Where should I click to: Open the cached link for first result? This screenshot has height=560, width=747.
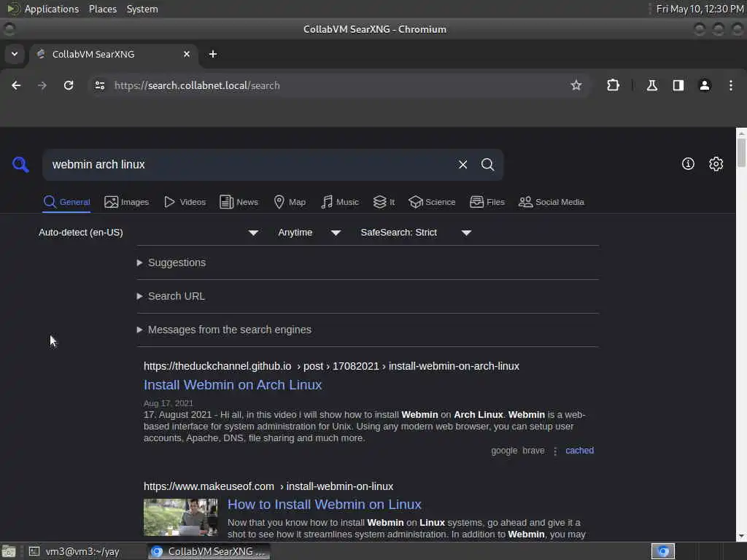click(579, 451)
